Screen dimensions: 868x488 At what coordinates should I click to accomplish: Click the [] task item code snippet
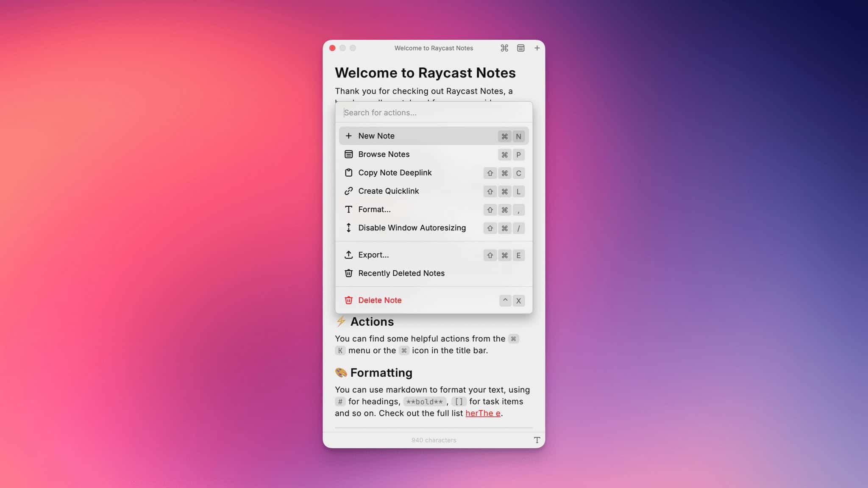point(459,402)
